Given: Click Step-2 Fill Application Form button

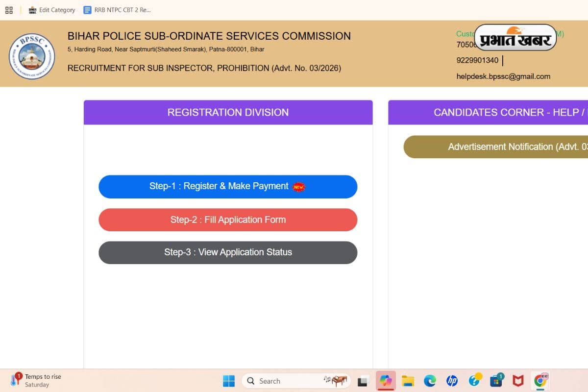Looking at the screenshot, I should 228,220.
